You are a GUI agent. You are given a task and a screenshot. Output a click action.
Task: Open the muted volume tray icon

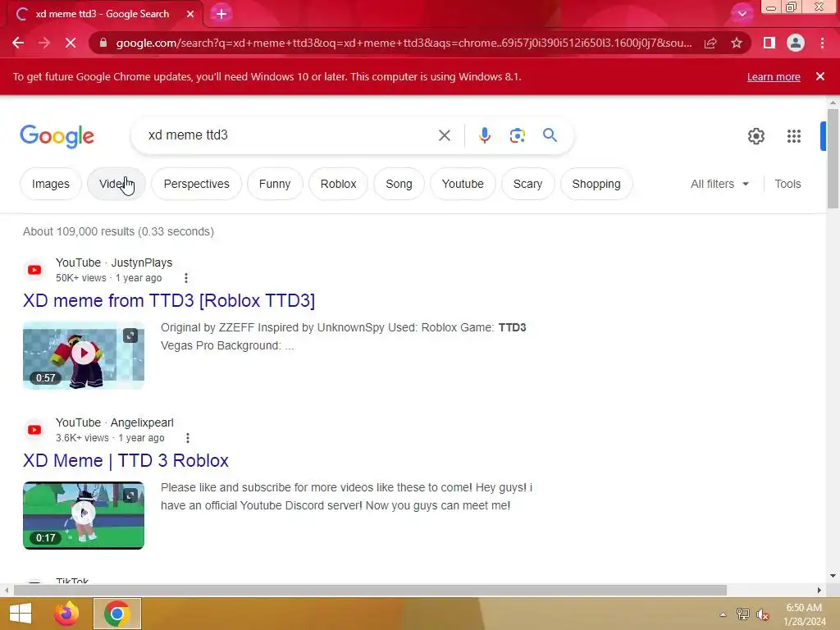click(762, 614)
